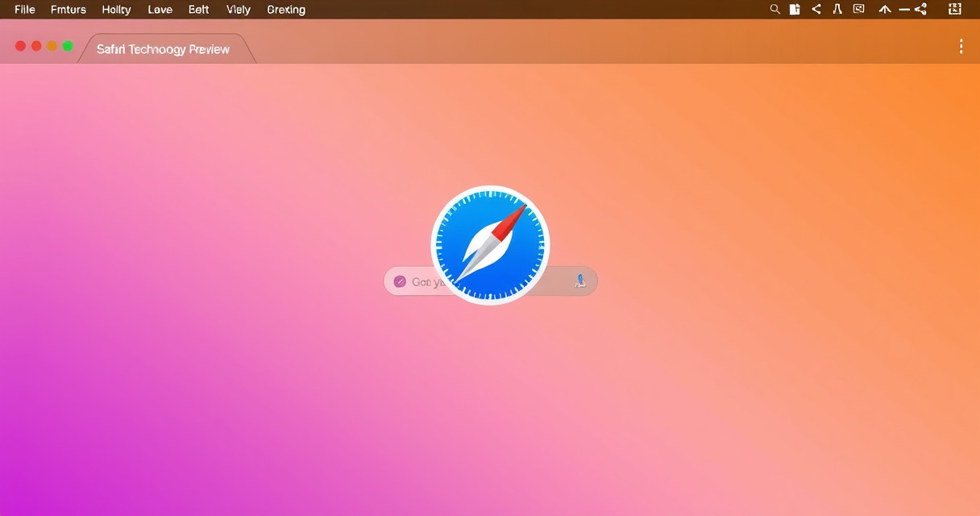Select the Safari Technology Preview tab
This screenshot has height=516, width=980.
(x=164, y=49)
